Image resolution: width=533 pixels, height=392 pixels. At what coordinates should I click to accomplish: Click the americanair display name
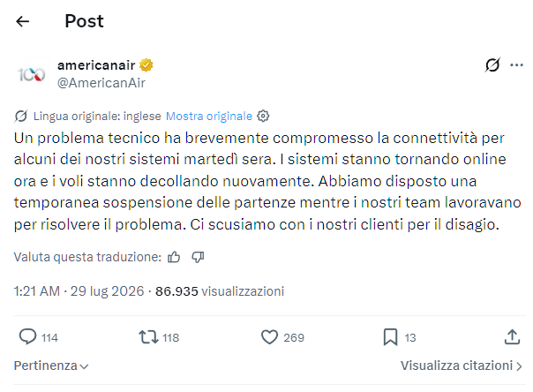[x=96, y=65]
